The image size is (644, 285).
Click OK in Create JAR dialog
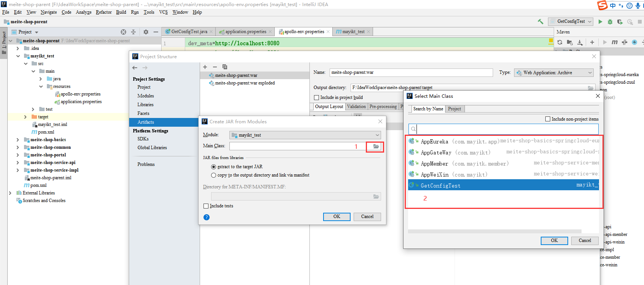(x=337, y=217)
